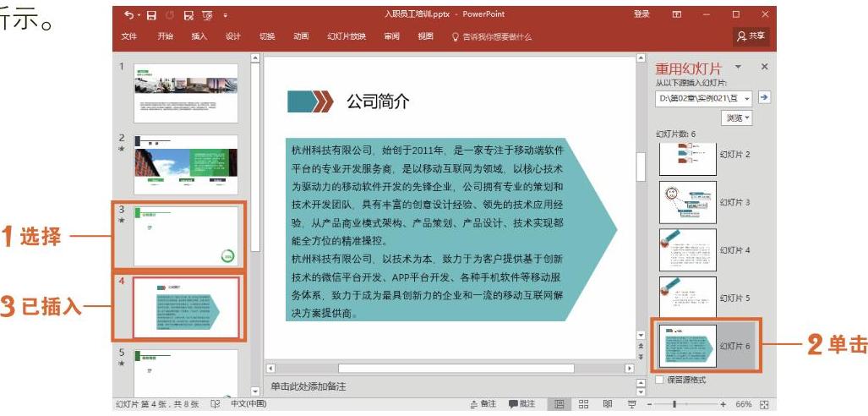The height and width of the screenshot is (416, 868).
Task: Click the 告诉我你想要做什么 search box
Action: [x=492, y=36]
